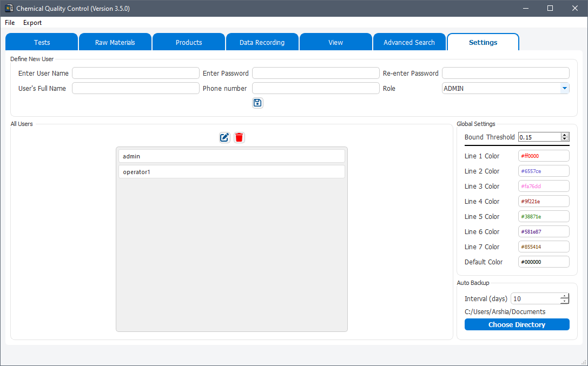Decrease the Auto Backup interval with the down arrow
The width and height of the screenshot is (588, 366).
[x=564, y=301]
